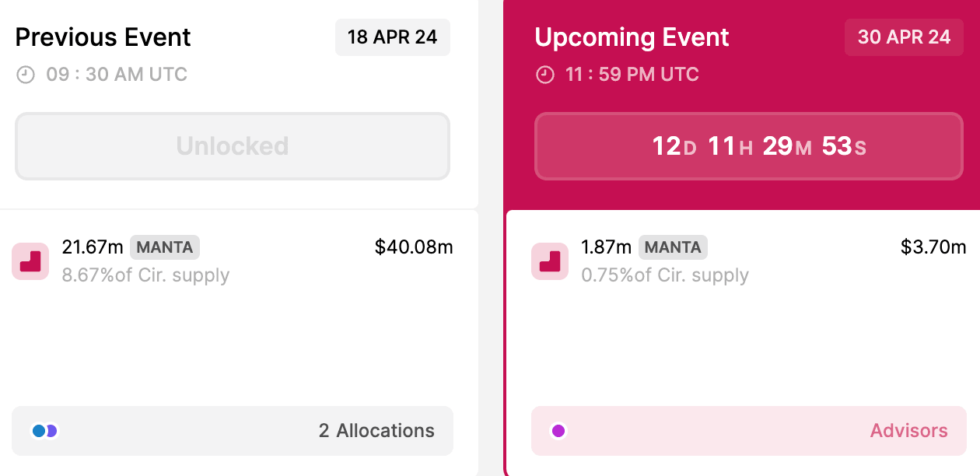Viewport: 980px width, 476px height.
Task: Click the 0.75% of Cir. supply text
Action: click(x=665, y=275)
